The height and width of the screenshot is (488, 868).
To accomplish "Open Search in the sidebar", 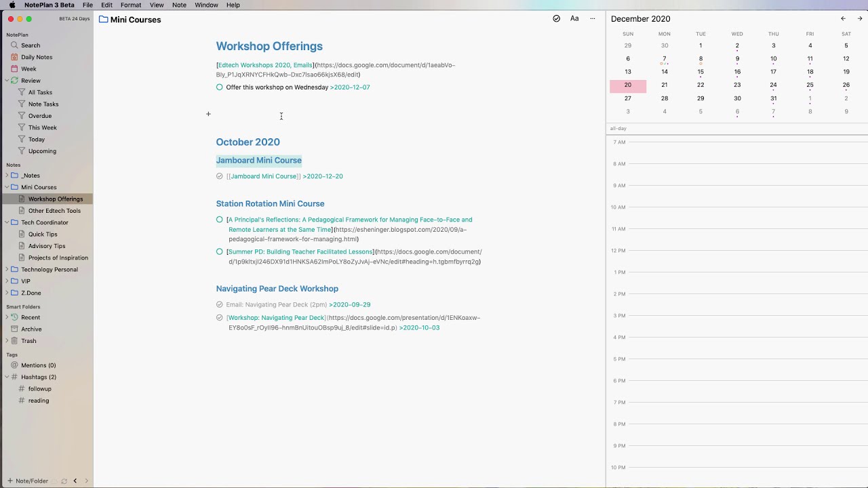I will [x=30, y=45].
